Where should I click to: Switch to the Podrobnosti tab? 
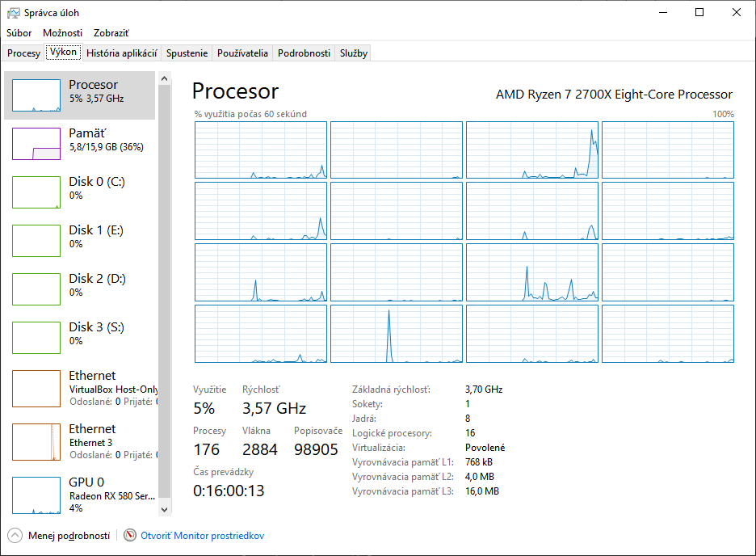[x=304, y=53]
